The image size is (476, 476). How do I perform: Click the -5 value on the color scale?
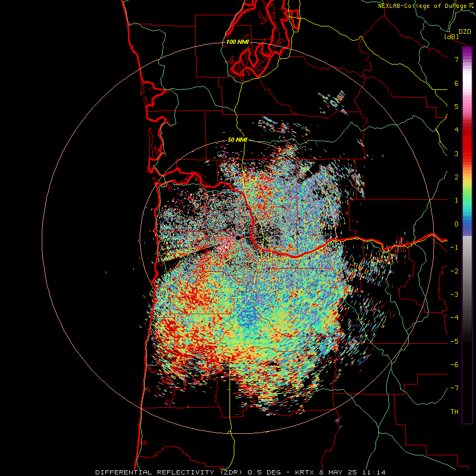(454, 341)
